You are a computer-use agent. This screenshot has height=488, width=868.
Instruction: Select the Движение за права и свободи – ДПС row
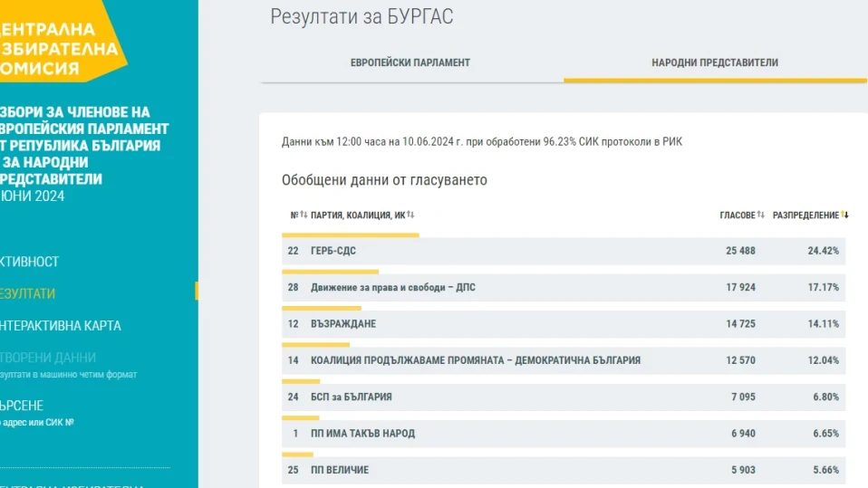point(564,287)
